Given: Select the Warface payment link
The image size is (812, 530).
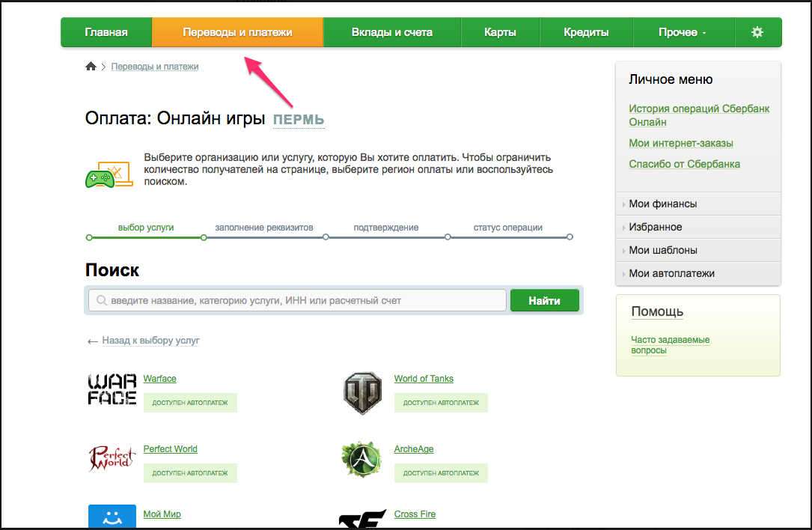Looking at the screenshot, I should 159,379.
